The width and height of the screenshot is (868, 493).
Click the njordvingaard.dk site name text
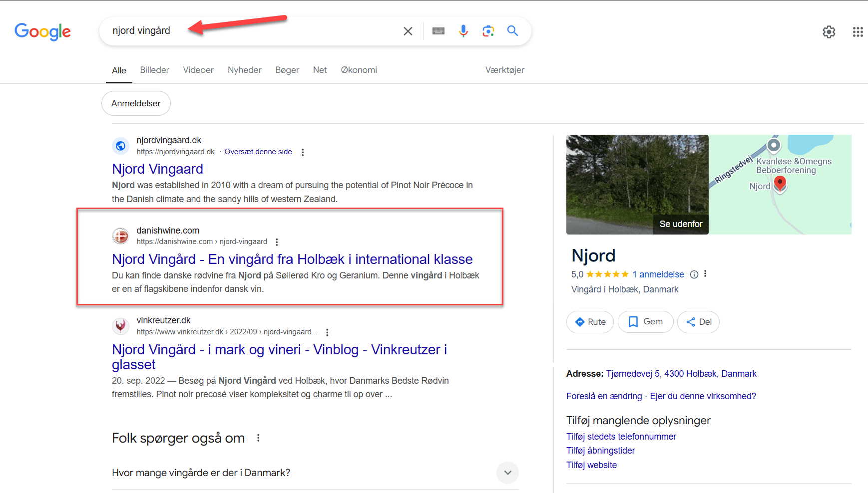[169, 140]
